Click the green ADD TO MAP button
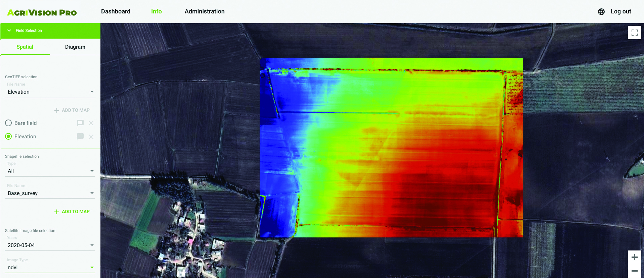 (72, 212)
